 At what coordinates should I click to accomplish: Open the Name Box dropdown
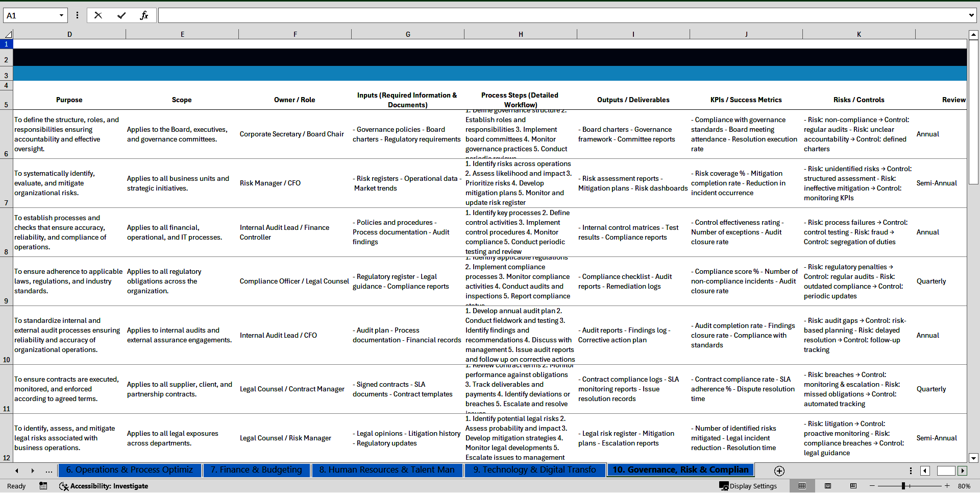(61, 15)
